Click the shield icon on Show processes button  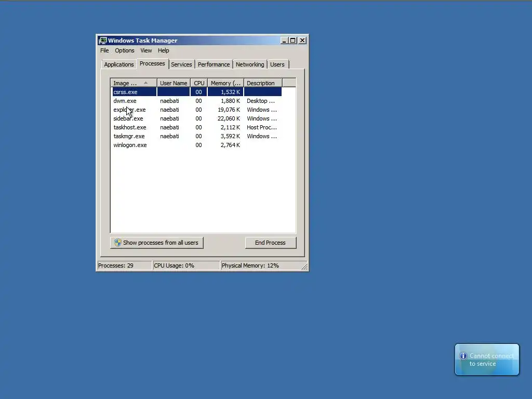click(118, 243)
